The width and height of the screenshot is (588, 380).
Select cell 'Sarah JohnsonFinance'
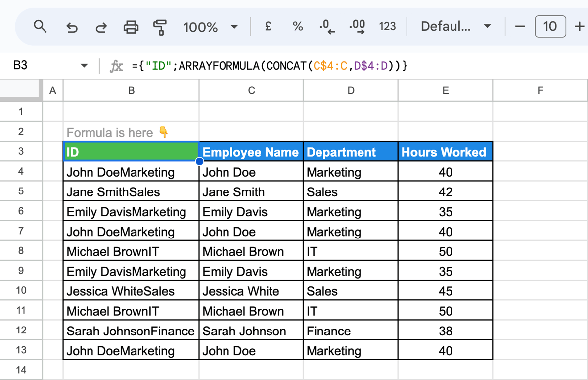(x=131, y=331)
